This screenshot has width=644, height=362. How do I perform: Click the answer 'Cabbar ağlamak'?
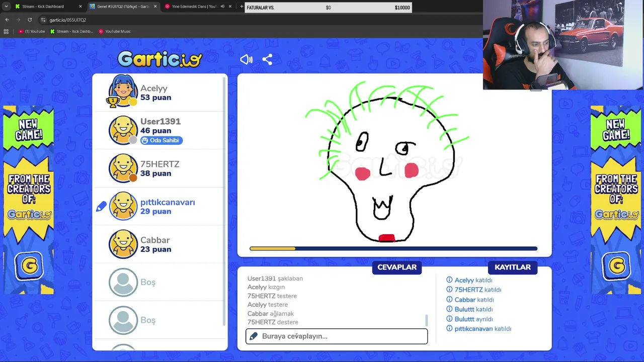(x=270, y=313)
